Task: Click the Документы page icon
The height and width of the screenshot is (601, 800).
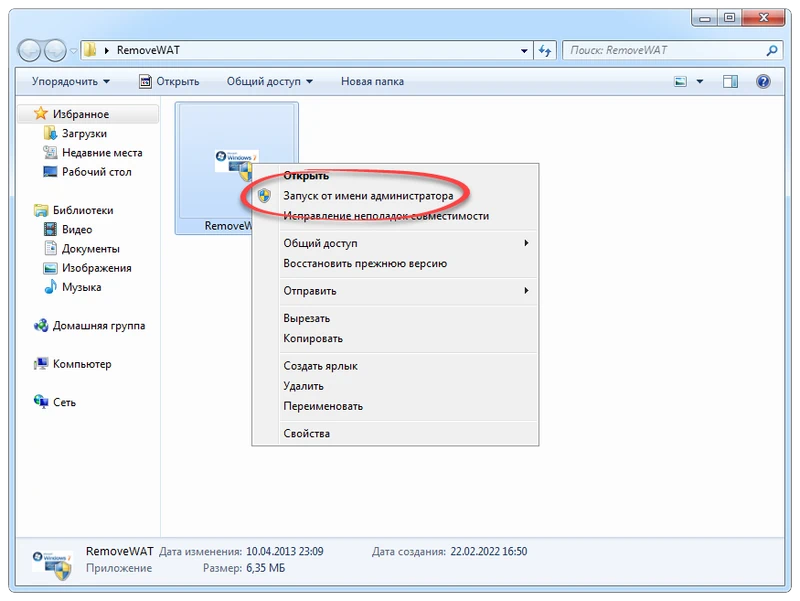Action: [x=51, y=248]
